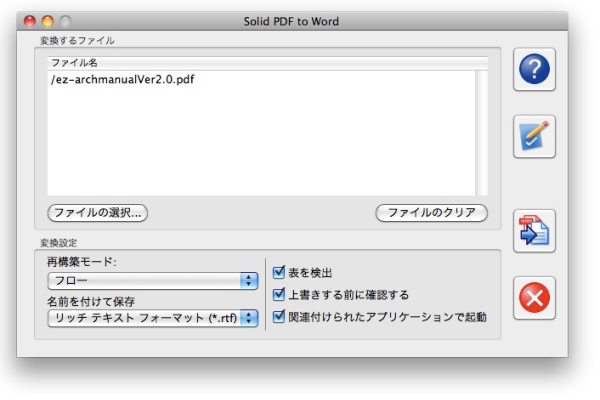Click the file list vertical scrollbar
600x400 pixels.
click(x=482, y=130)
